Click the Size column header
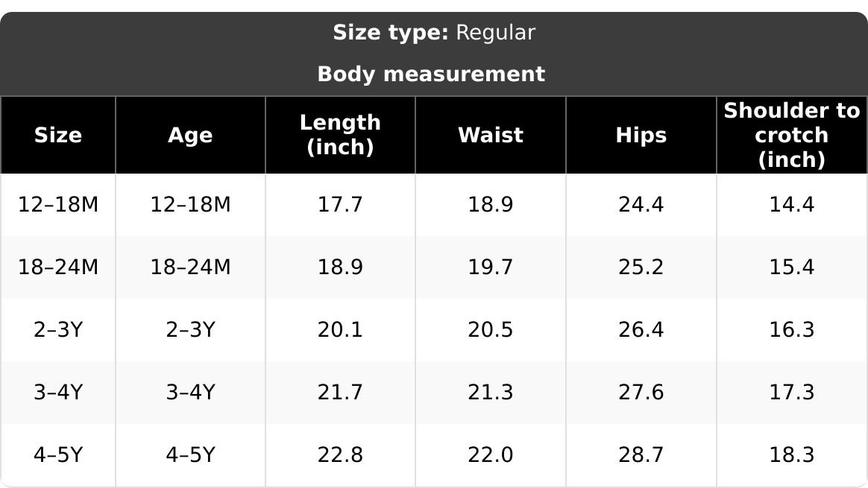This screenshot has height=488, width=868. click(58, 135)
